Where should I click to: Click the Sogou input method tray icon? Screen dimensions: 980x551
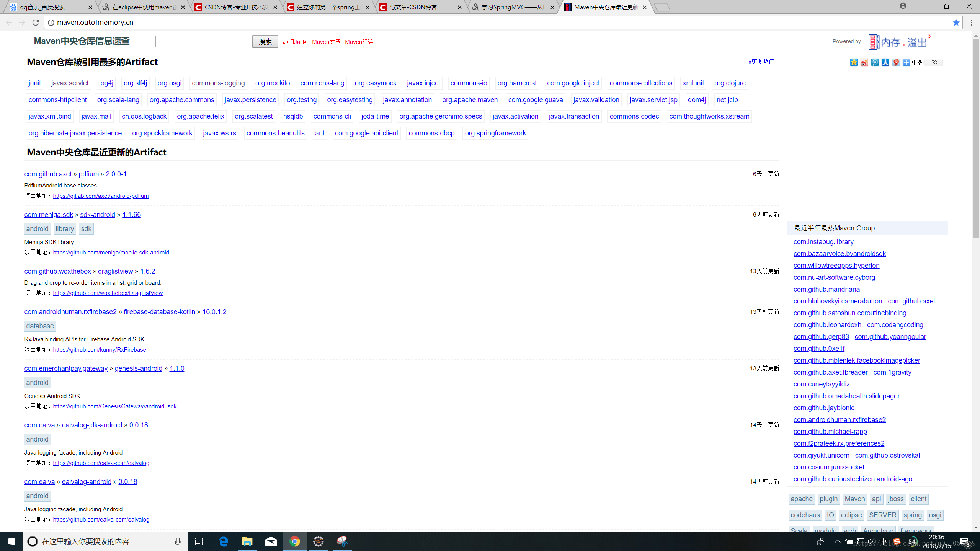click(896, 541)
